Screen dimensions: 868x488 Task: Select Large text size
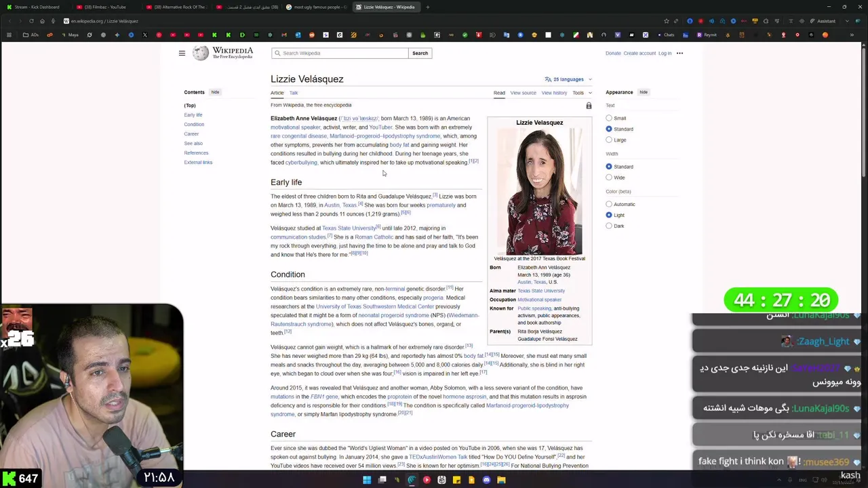click(609, 140)
